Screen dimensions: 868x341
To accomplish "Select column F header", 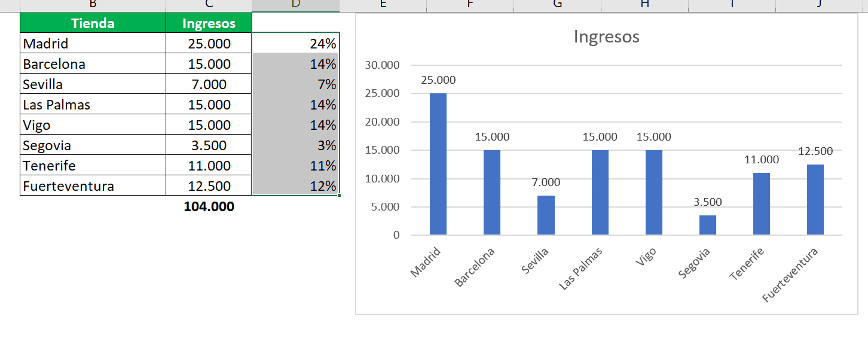I will (x=470, y=5).
